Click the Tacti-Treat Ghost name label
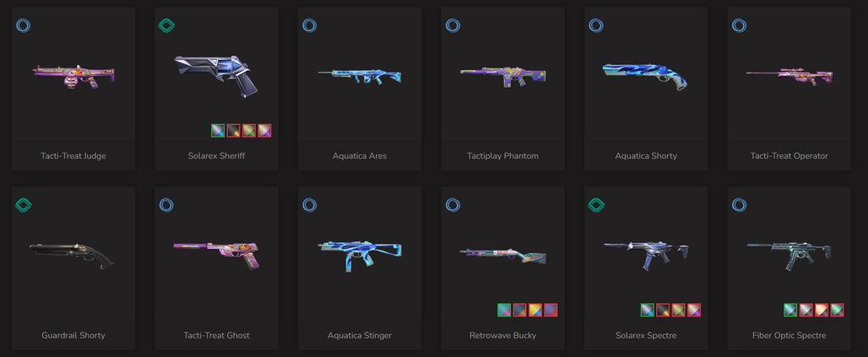 [216, 335]
